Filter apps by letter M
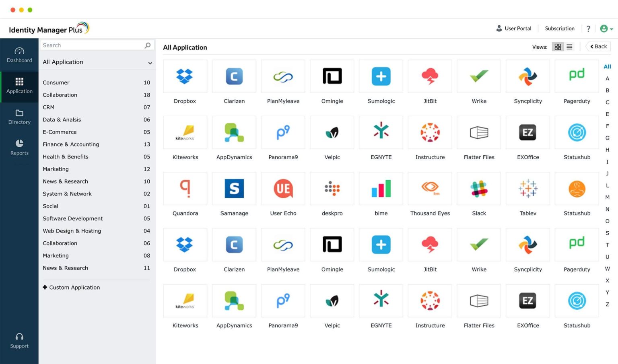Viewport: 618px width, 364px height. 607,197
